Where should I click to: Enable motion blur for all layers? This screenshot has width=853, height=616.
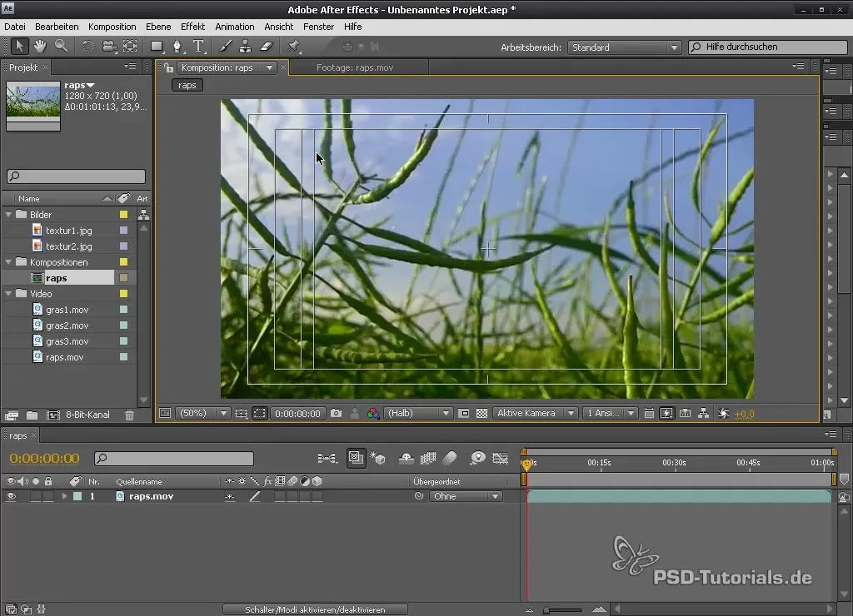tap(449, 459)
